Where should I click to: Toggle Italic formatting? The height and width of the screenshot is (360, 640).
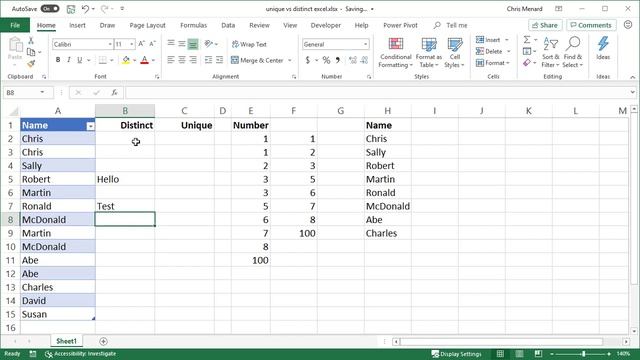pos(69,60)
